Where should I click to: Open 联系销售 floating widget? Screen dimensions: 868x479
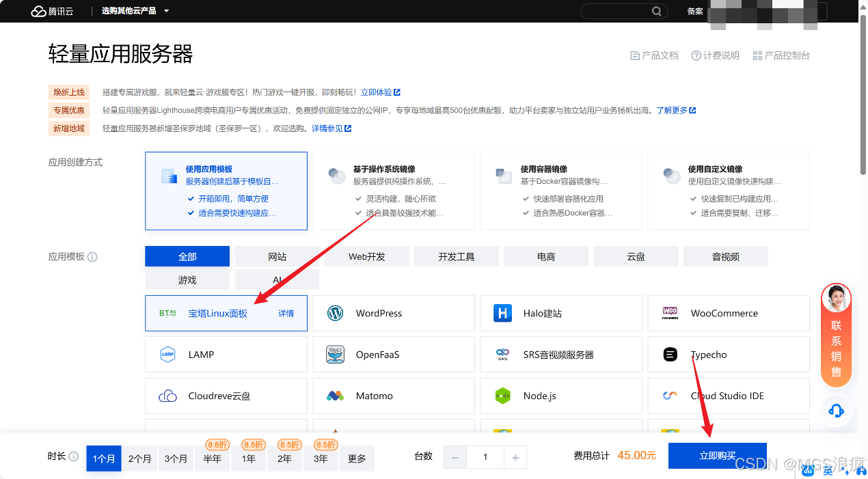tap(836, 335)
